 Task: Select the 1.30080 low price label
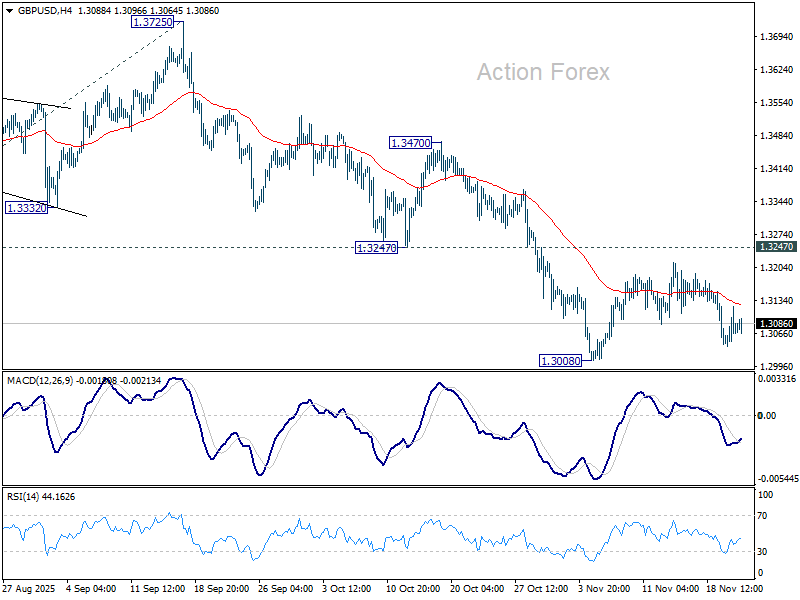pyautogui.click(x=560, y=361)
